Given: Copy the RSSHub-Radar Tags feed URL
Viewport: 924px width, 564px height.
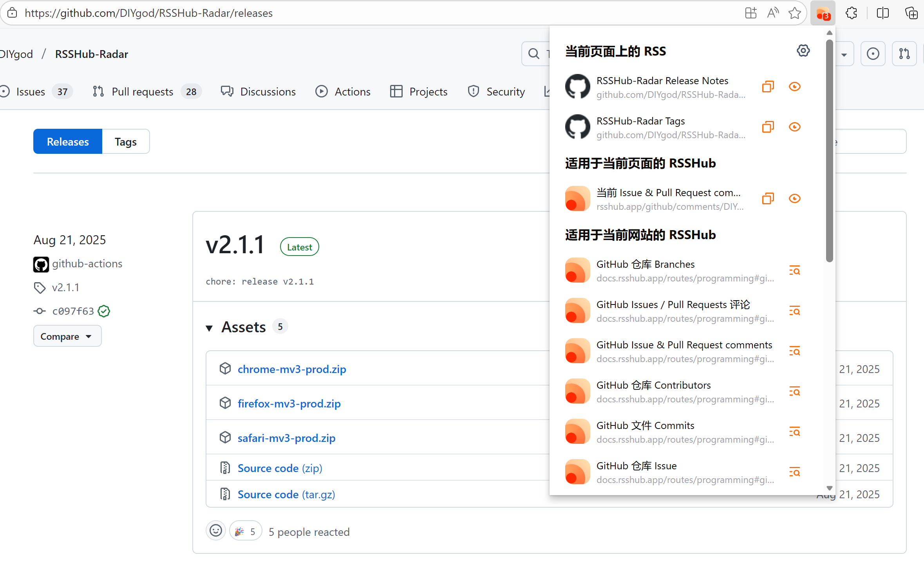Looking at the screenshot, I should pyautogui.click(x=768, y=127).
